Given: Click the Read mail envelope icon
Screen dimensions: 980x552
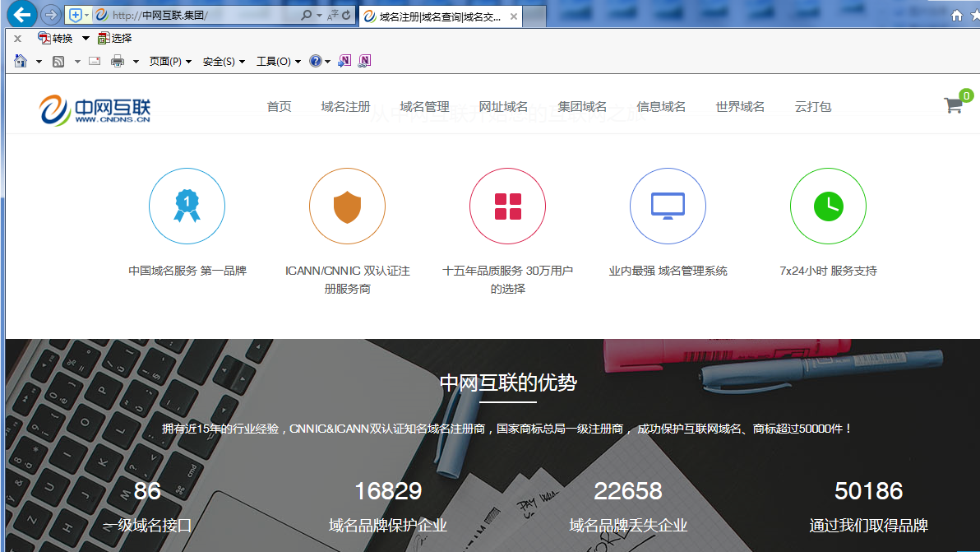Looking at the screenshot, I should tap(95, 61).
